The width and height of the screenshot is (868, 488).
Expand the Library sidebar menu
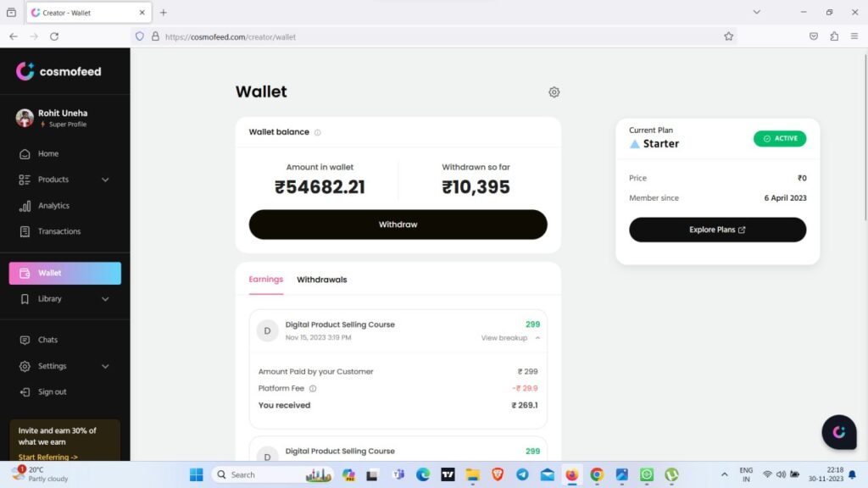105,299
